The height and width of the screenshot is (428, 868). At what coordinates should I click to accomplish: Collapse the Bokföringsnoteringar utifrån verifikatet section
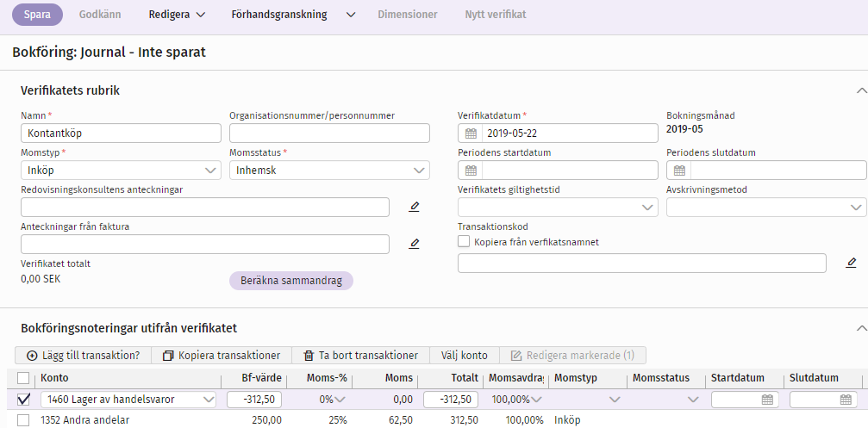pyautogui.click(x=861, y=328)
